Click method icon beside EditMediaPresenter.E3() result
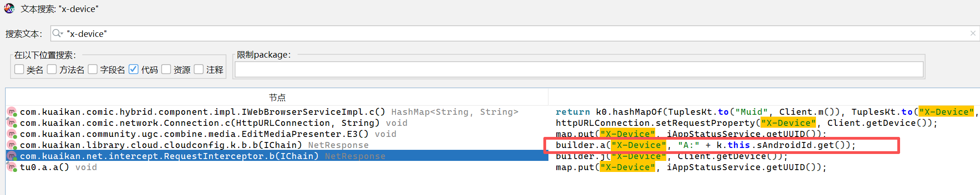This screenshot has height=195, width=980. (x=12, y=134)
